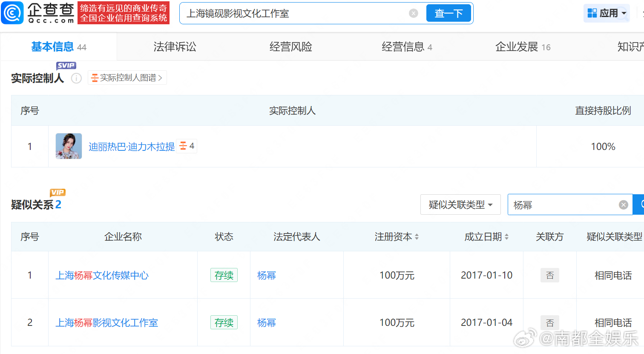Image resolution: width=644 pixels, height=354 pixels.
Task: Open the 法律诉讼 tab
Action: click(x=175, y=47)
